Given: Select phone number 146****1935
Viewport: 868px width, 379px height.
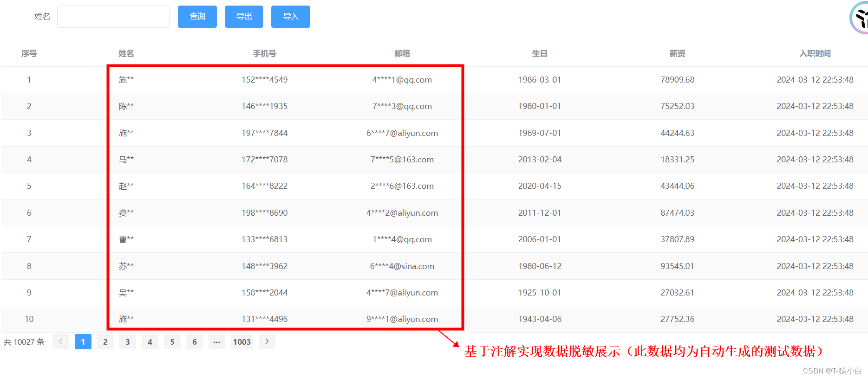Looking at the screenshot, I should click(265, 106).
